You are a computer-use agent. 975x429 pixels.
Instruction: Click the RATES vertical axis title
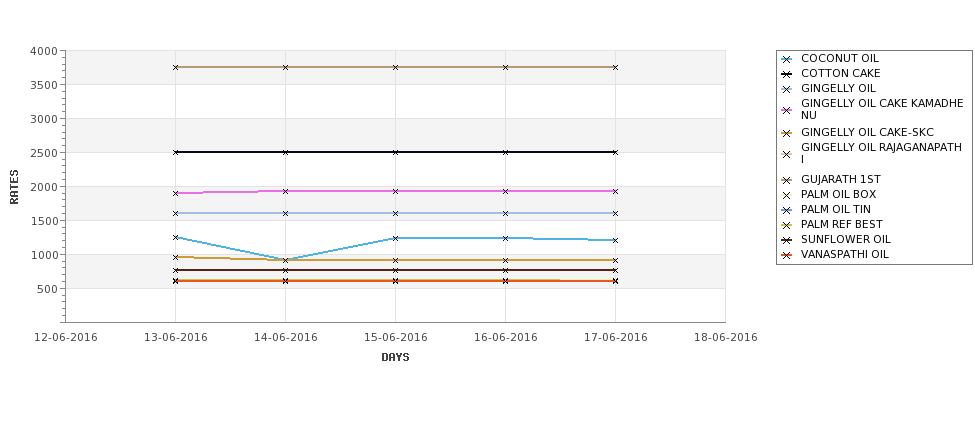pyautogui.click(x=14, y=187)
